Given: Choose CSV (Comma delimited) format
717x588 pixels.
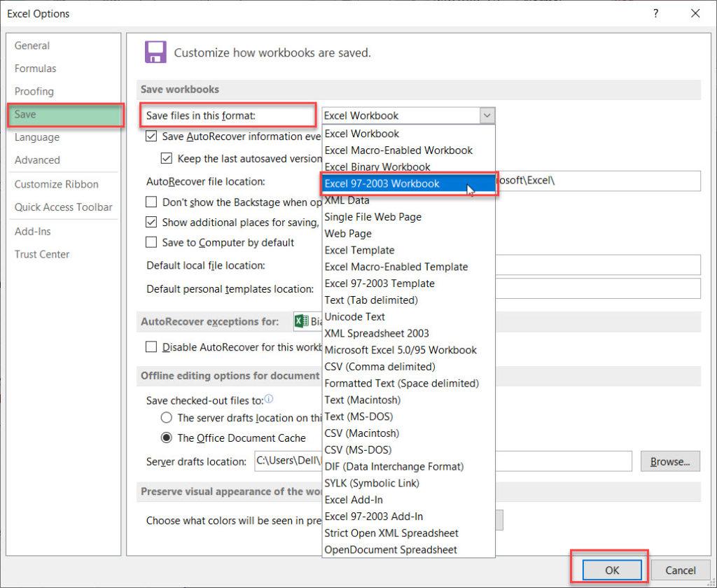Looking at the screenshot, I should (x=409, y=366).
